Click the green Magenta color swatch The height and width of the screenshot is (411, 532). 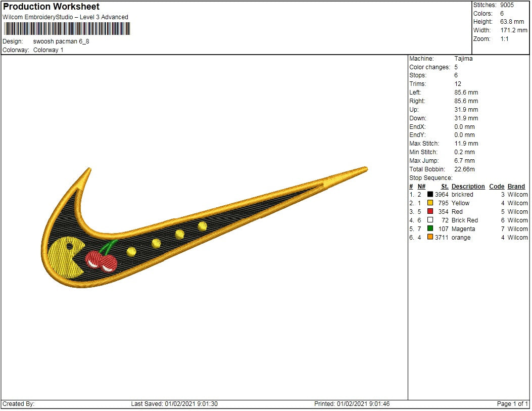(x=431, y=229)
